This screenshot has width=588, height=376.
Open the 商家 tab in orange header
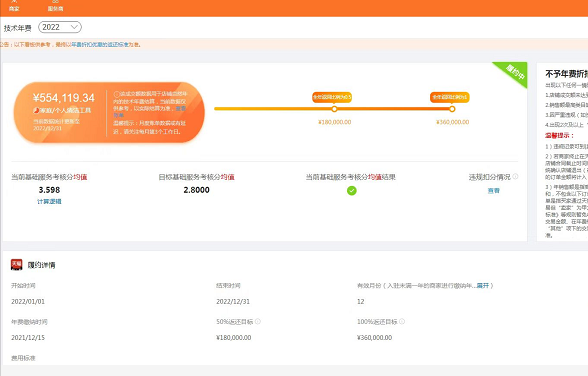[14, 6]
